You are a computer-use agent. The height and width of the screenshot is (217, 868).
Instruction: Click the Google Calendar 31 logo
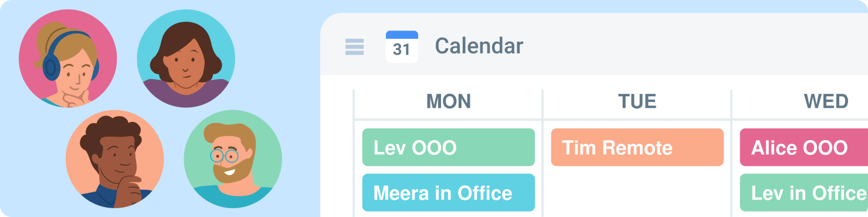click(x=402, y=47)
